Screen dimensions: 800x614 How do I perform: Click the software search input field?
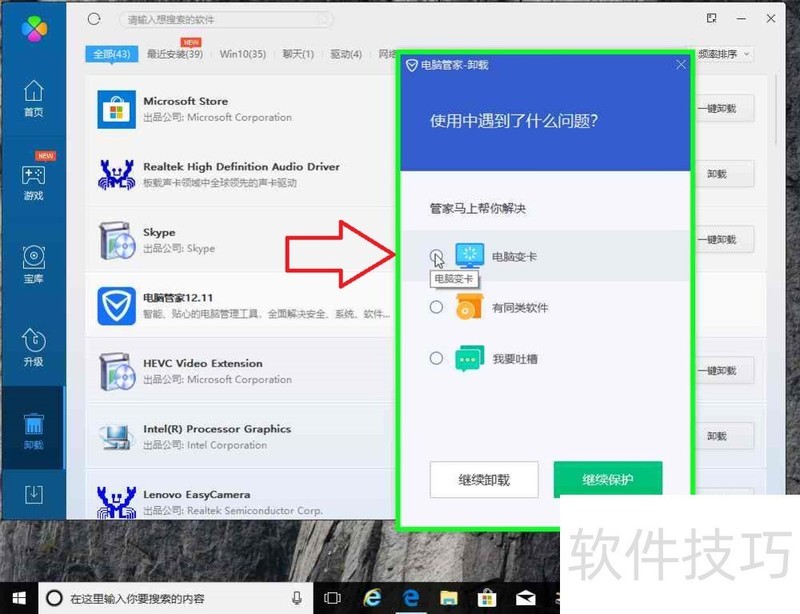226,19
